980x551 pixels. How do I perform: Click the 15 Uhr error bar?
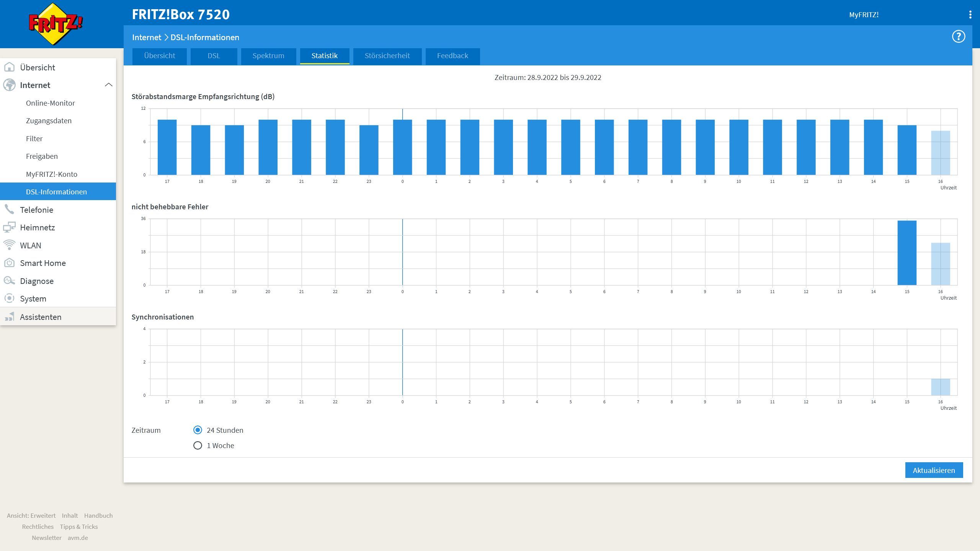click(907, 253)
